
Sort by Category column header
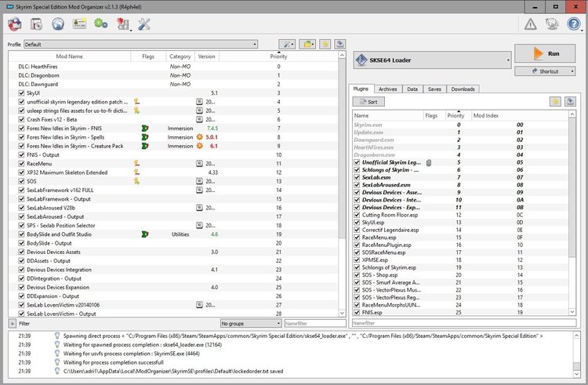point(180,56)
